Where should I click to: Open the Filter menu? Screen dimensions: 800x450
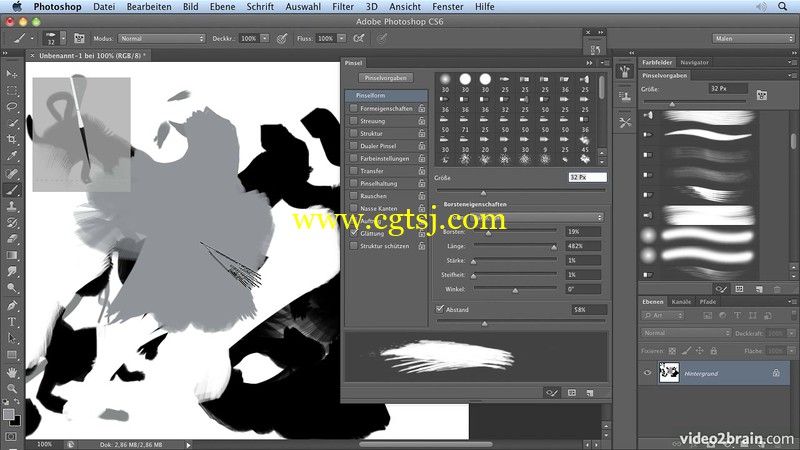point(343,7)
